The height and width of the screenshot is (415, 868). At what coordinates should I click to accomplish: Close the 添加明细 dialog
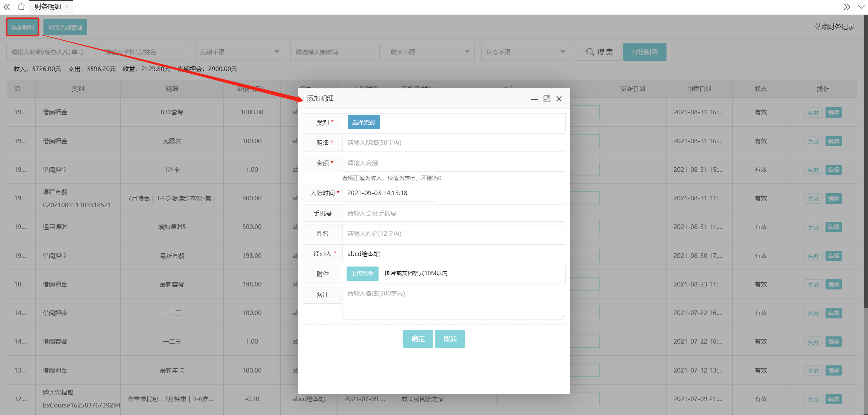coord(559,99)
